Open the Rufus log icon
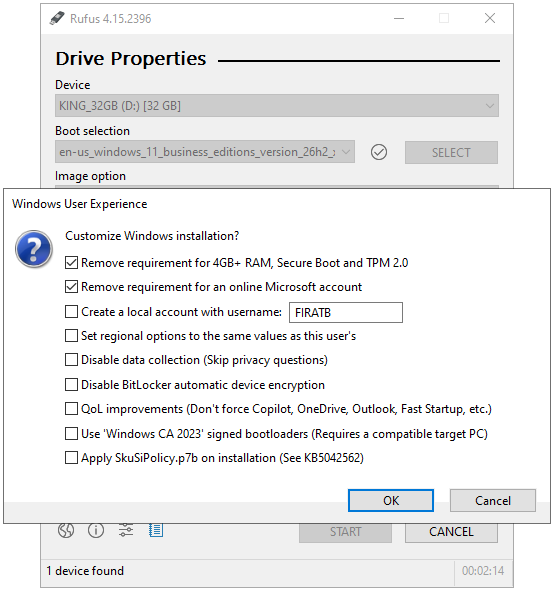The height and width of the screenshot is (590, 554). (156, 531)
